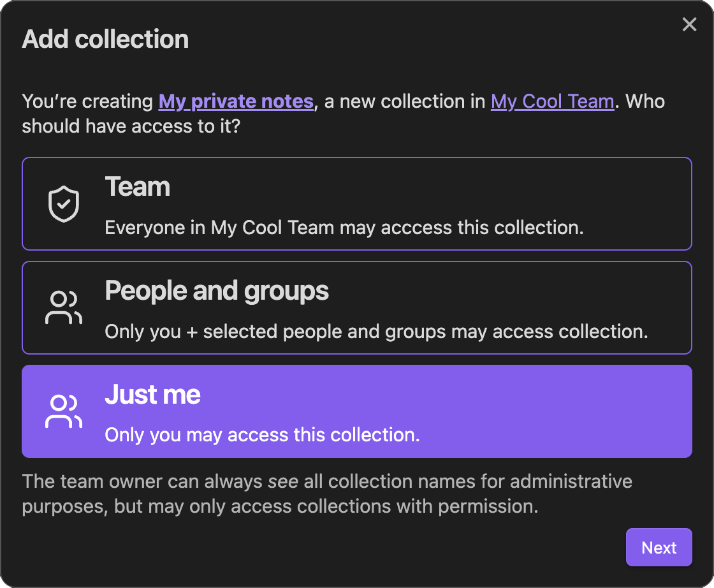
Task: Click the highlighted purple Just me card
Action: coord(357,411)
